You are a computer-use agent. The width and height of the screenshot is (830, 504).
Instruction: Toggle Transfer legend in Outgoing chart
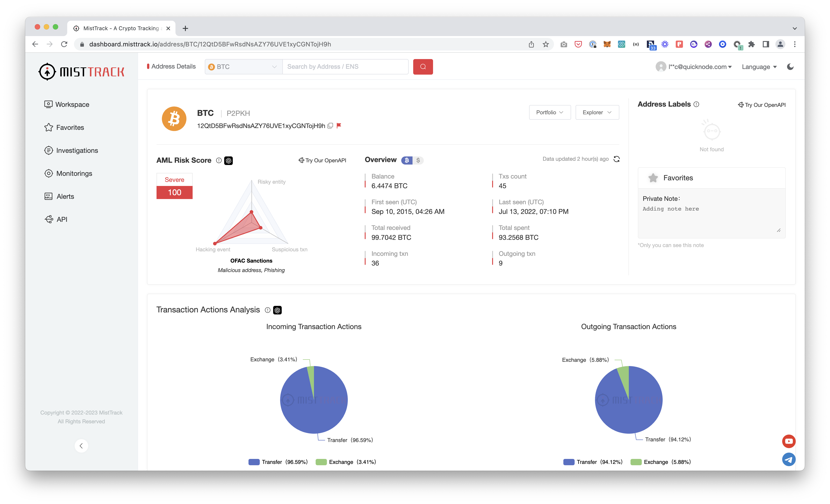click(593, 462)
